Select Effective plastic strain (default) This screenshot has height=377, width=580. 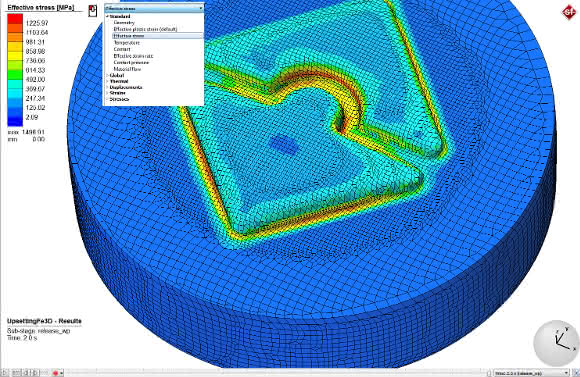tap(145, 29)
